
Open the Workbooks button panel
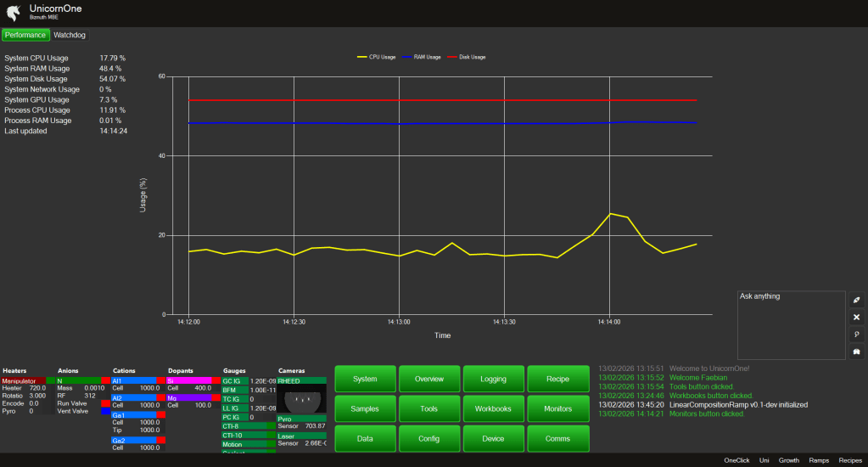tap(493, 408)
